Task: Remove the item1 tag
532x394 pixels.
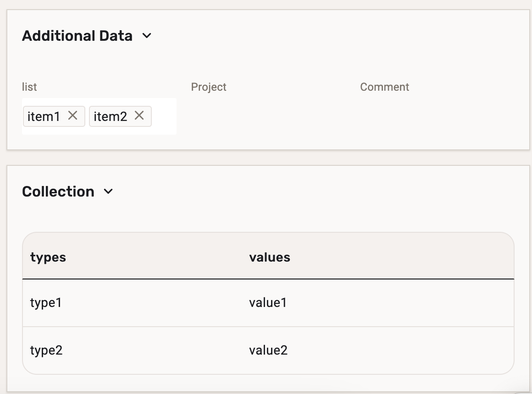Action: pos(72,116)
